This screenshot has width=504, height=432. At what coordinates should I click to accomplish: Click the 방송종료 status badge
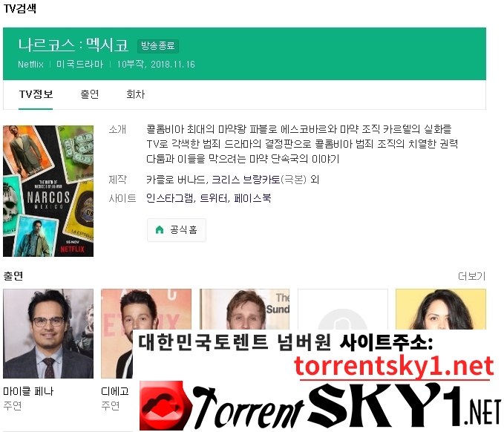[158, 45]
